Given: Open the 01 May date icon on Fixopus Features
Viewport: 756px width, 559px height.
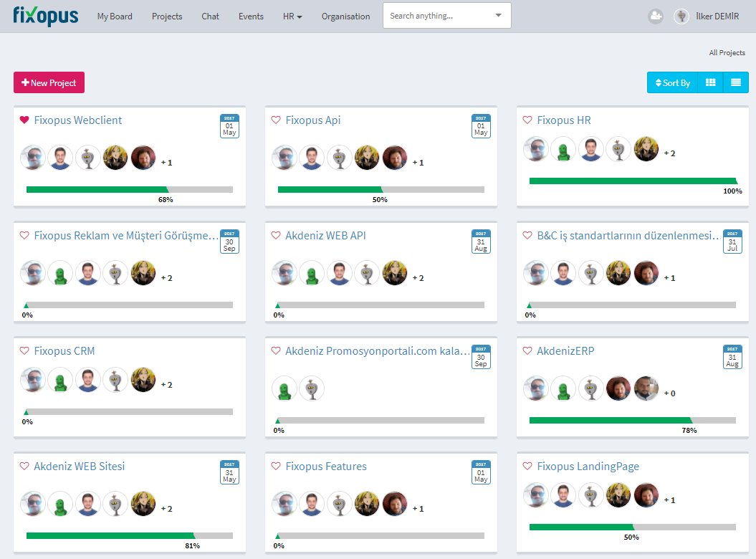Looking at the screenshot, I should tap(481, 473).
